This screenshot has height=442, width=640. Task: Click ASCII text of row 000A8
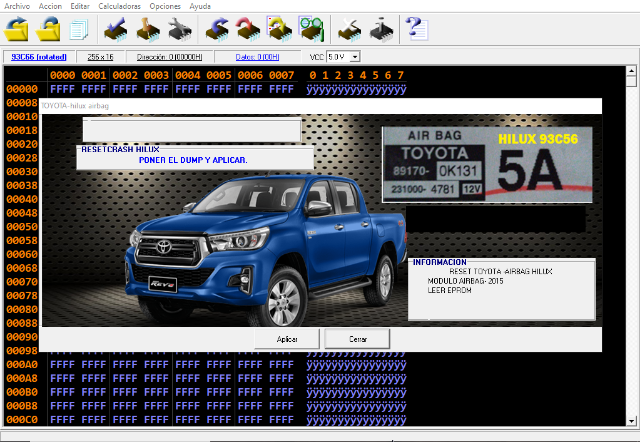356,378
